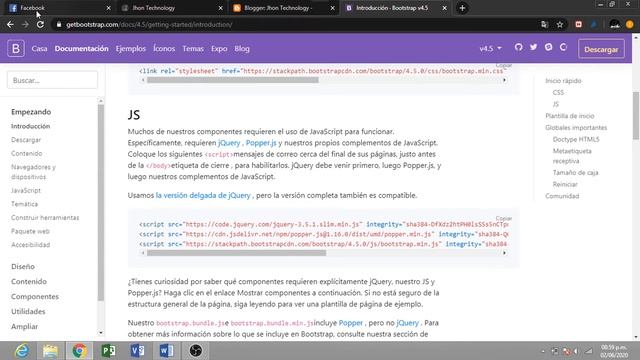The height and width of the screenshot is (360, 640).
Task: Switch to the Jhon Technology tab
Action: tap(171, 8)
